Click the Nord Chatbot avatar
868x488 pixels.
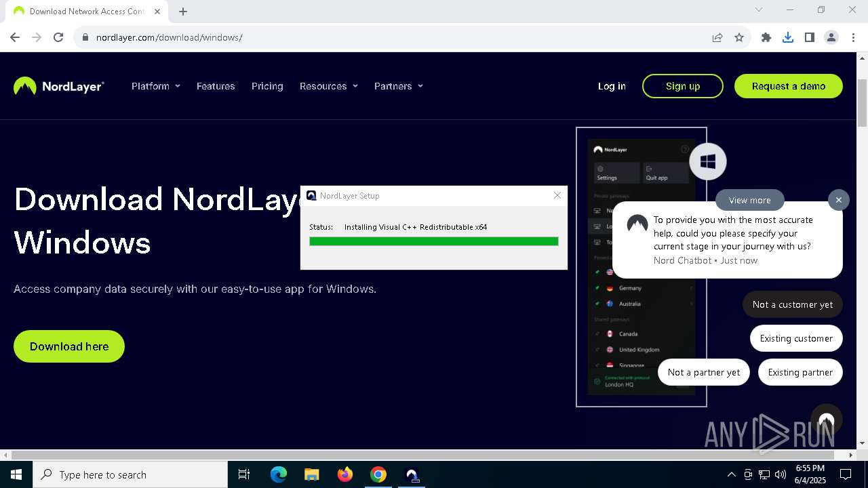click(637, 224)
